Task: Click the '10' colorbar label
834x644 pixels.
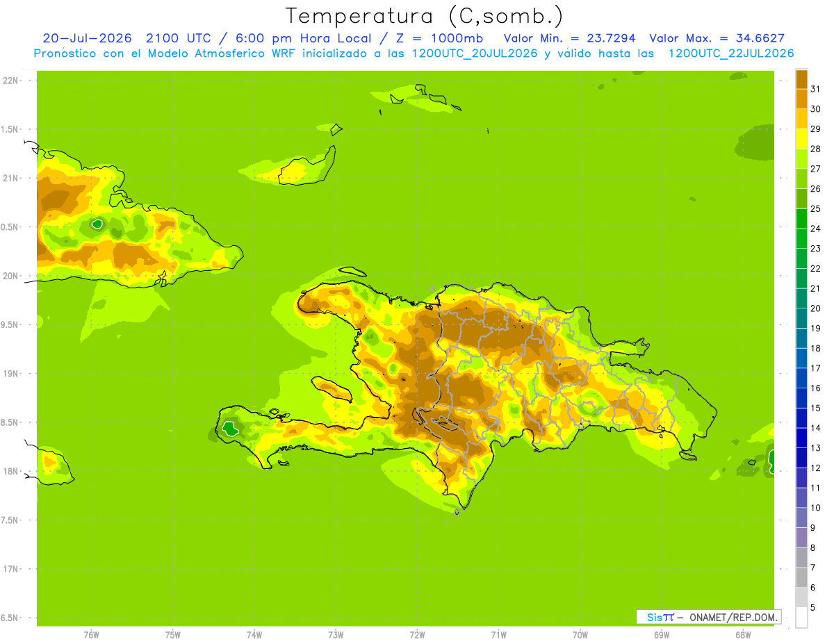Action: coord(815,508)
